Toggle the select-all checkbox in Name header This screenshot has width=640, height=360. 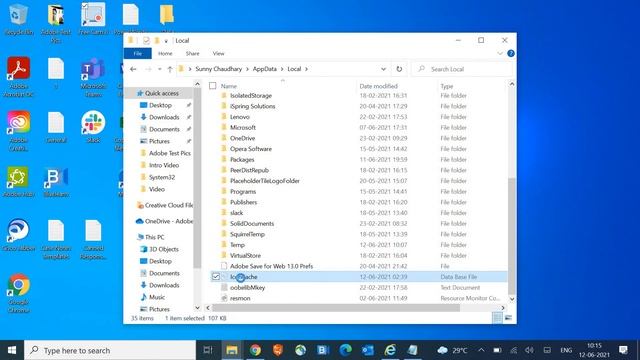click(x=212, y=86)
